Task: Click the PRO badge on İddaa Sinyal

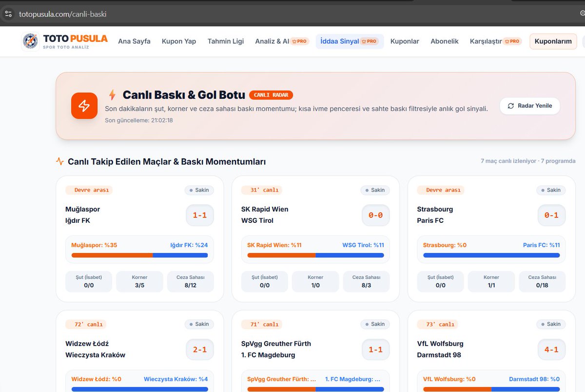Action: 370,41
